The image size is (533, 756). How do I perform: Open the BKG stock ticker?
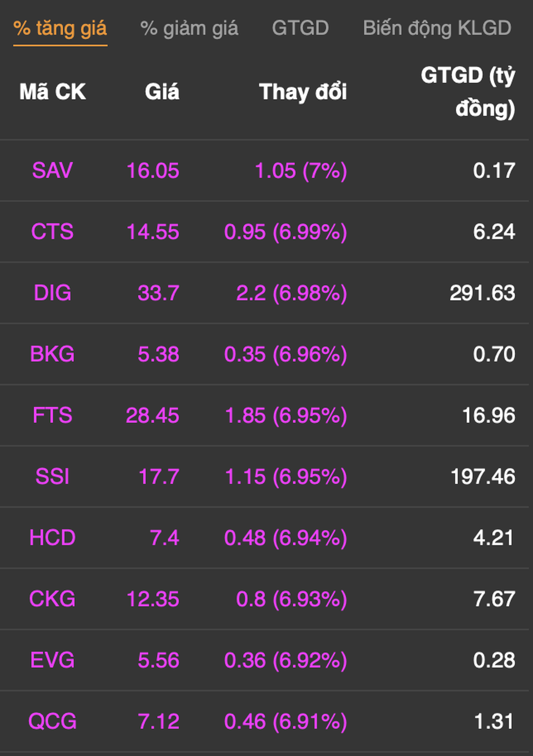tap(52, 354)
